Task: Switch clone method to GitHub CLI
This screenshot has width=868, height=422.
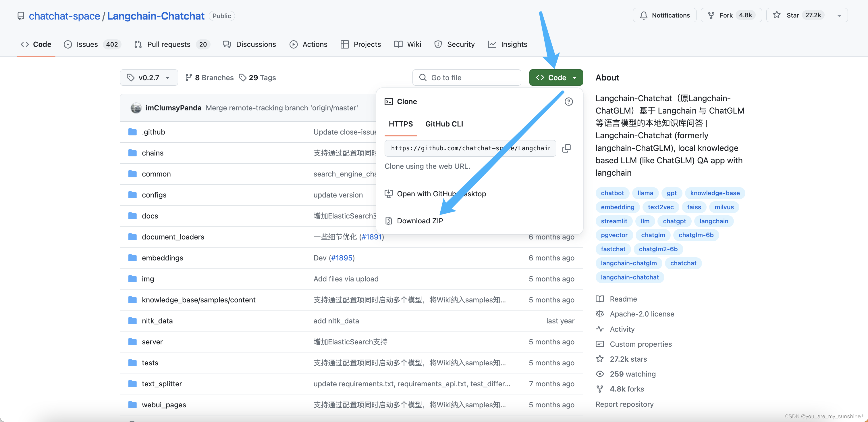Action: pyautogui.click(x=444, y=124)
